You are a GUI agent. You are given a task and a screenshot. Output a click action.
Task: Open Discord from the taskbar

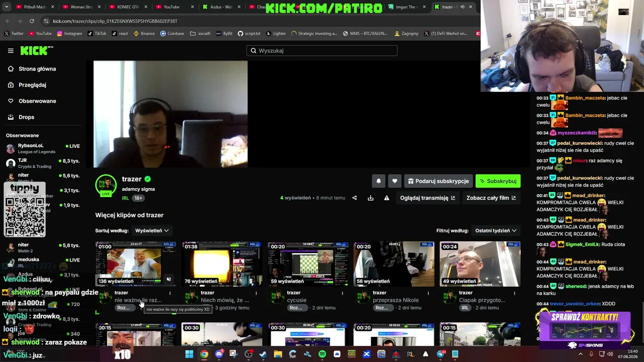[219, 354]
